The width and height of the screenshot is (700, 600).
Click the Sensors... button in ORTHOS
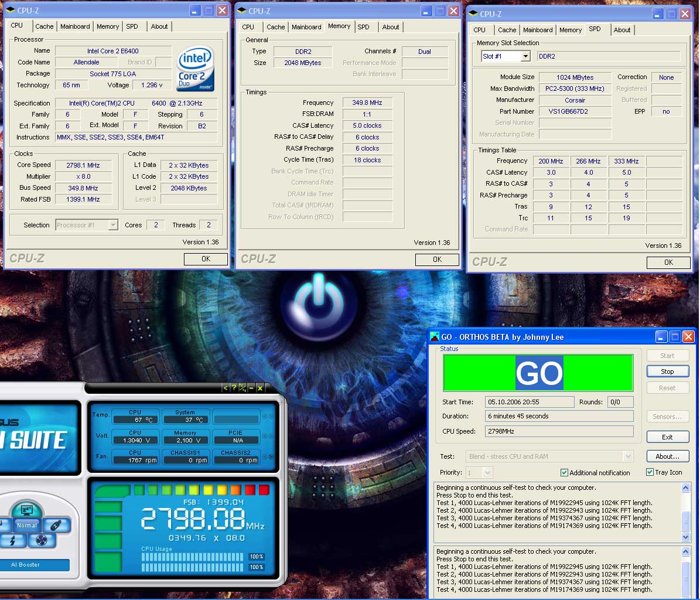(667, 417)
